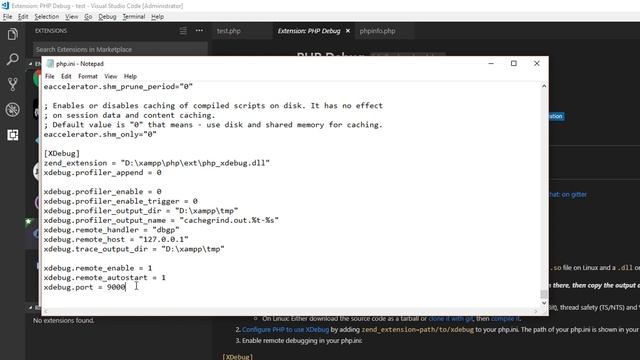Open the Explorer view in VS Code
This screenshot has height=360, width=640.
tap(13, 34)
